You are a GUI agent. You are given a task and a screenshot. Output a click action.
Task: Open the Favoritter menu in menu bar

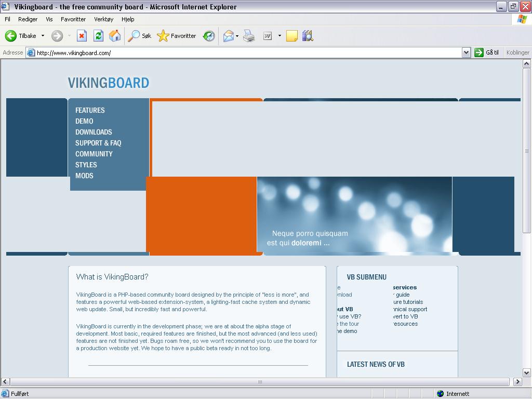[x=73, y=19]
